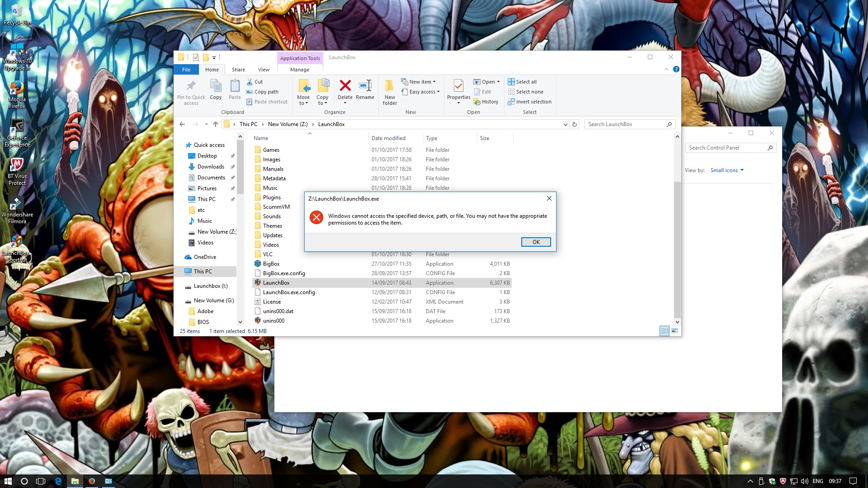Expand the New item dropdown

pyautogui.click(x=418, y=82)
